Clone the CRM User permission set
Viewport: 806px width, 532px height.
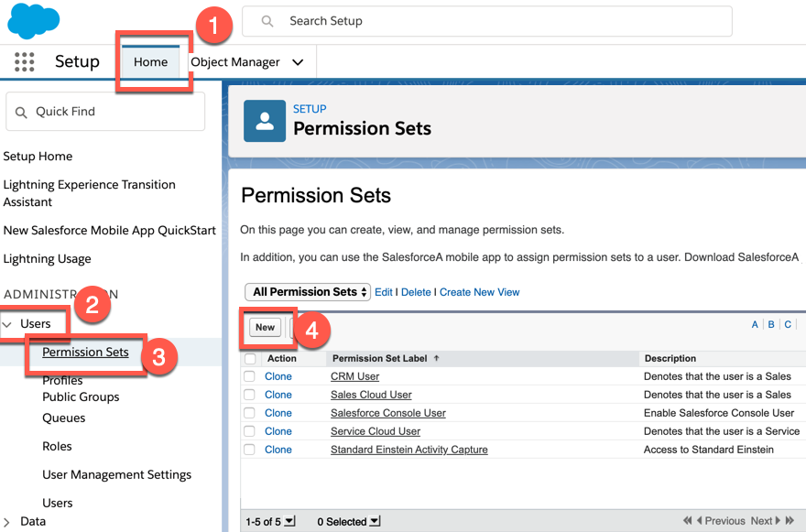coord(278,376)
